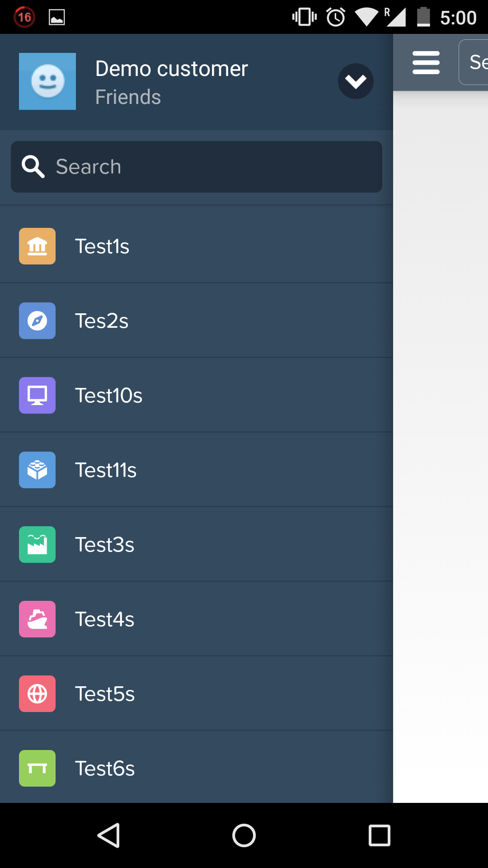Tap Android home circle button
Viewport: 488px width, 868px height.
tap(244, 835)
